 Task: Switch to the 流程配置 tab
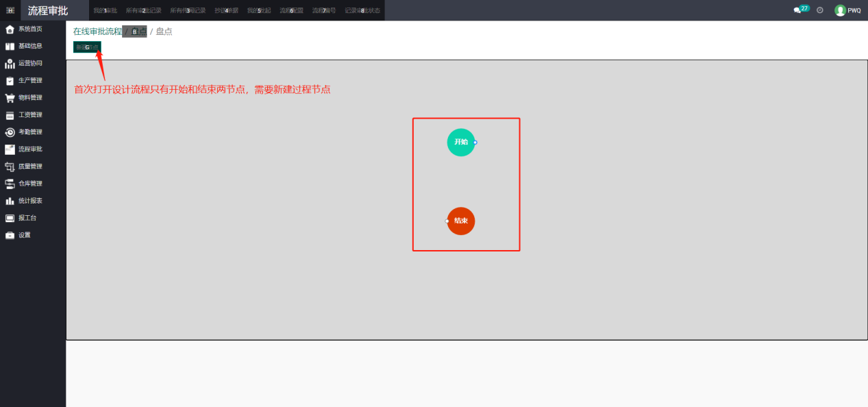click(291, 10)
